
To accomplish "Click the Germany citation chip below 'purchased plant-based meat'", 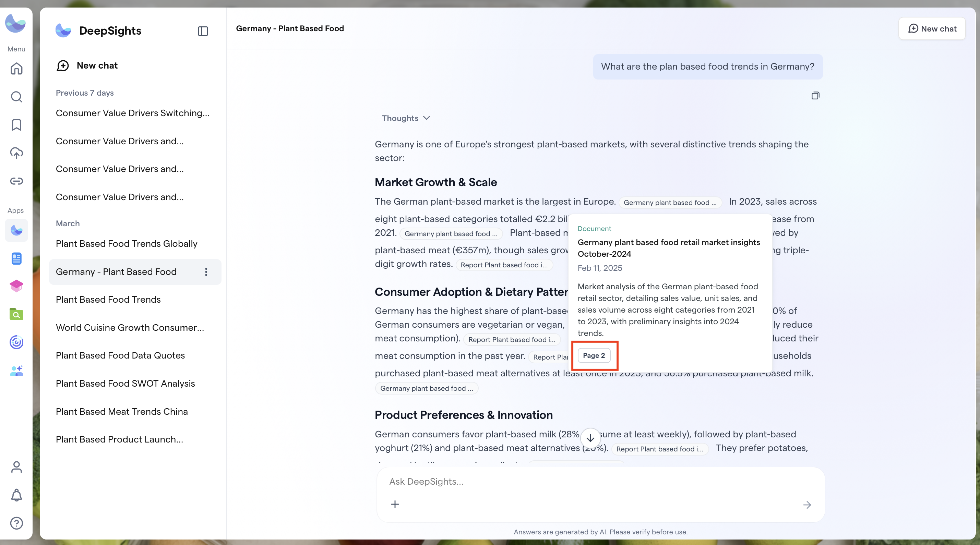I will click(427, 388).
